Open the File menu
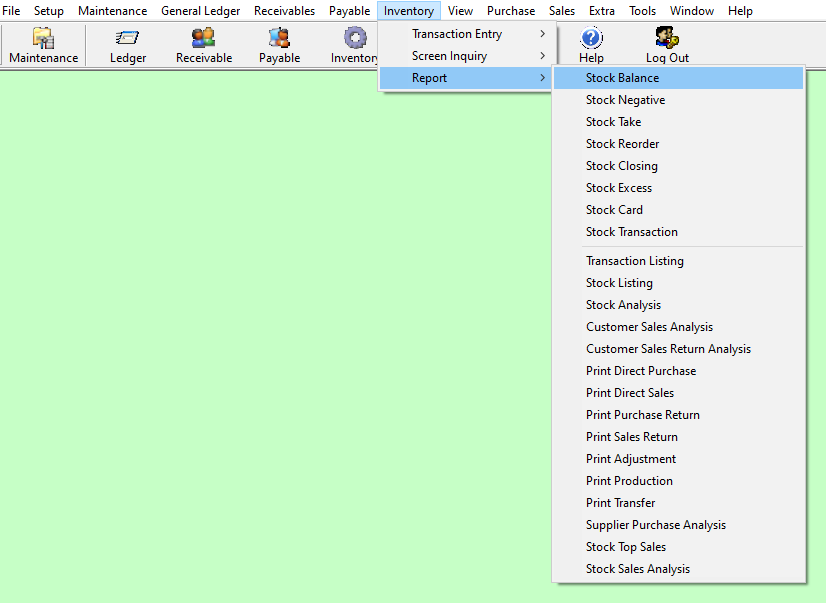This screenshot has width=826, height=603. (11, 11)
